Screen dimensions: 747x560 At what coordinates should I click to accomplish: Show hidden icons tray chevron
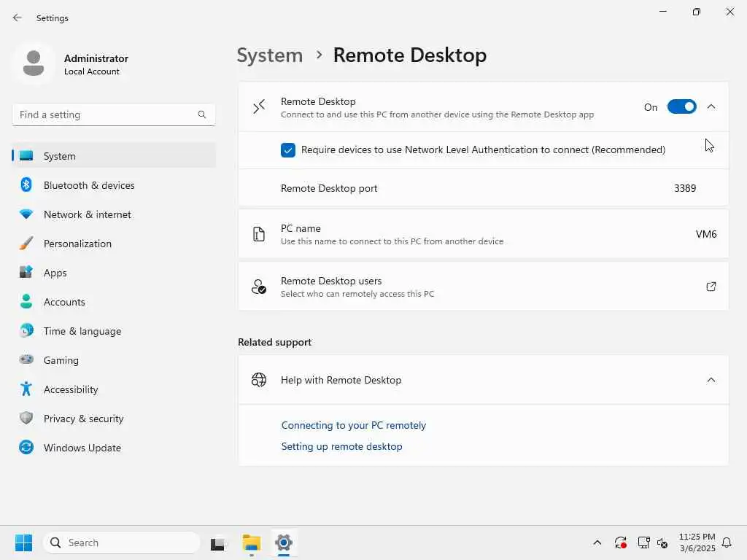click(597, 542)
